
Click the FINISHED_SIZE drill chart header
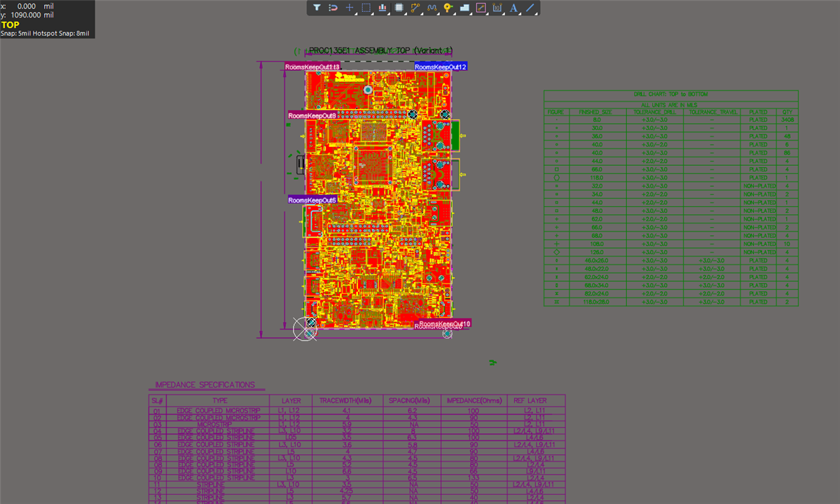[596, 113]
